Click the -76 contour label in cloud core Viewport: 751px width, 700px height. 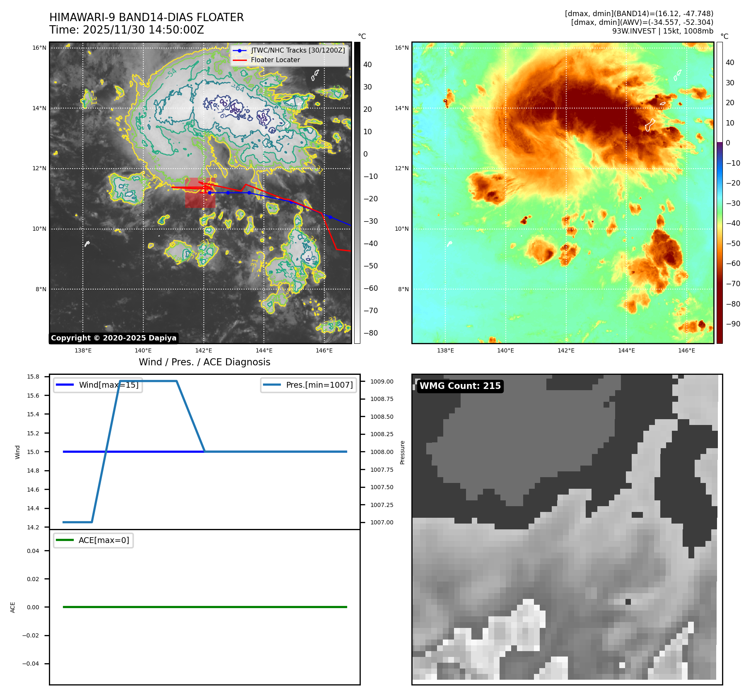pyautogui.click(x=221, y=113)
